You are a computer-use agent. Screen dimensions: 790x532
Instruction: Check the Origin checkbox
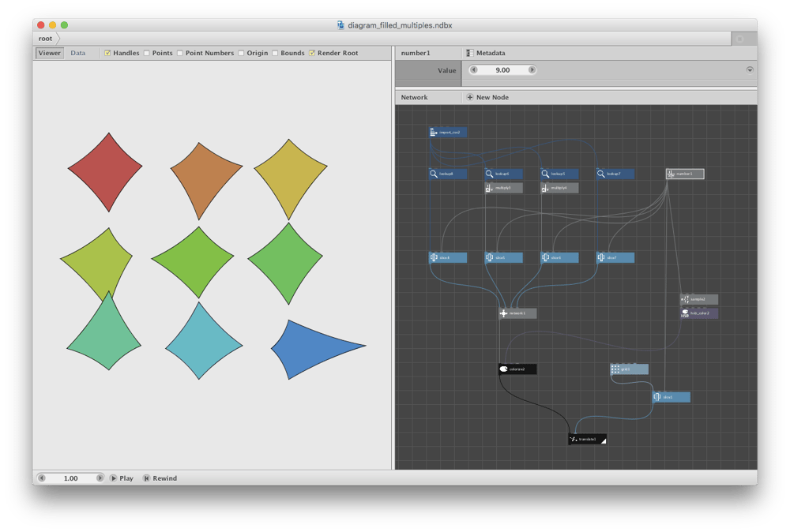[241, 53]
